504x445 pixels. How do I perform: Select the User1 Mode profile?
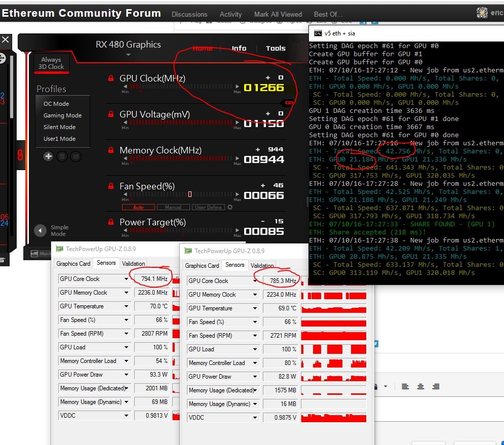click(x=59, y=139)
